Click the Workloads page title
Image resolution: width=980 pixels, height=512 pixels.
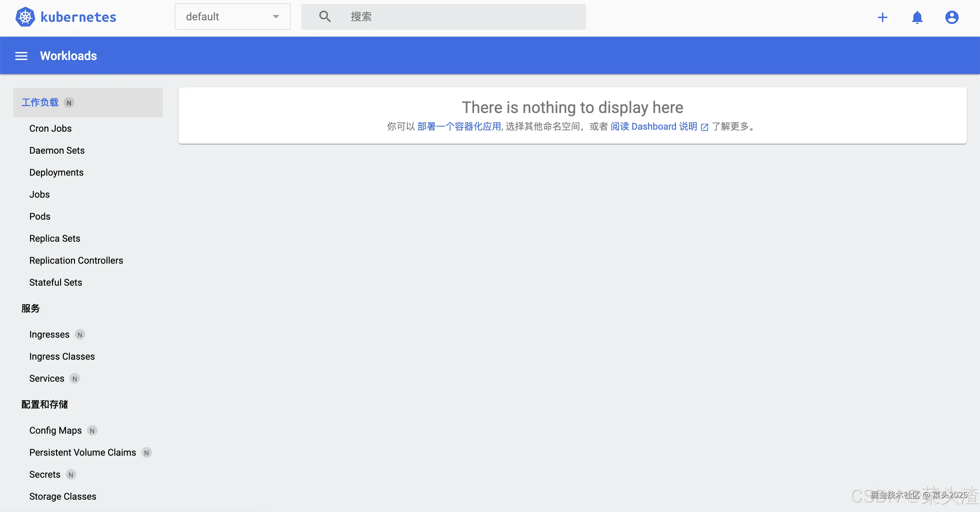pyautogui.click(x=68, y=56)
